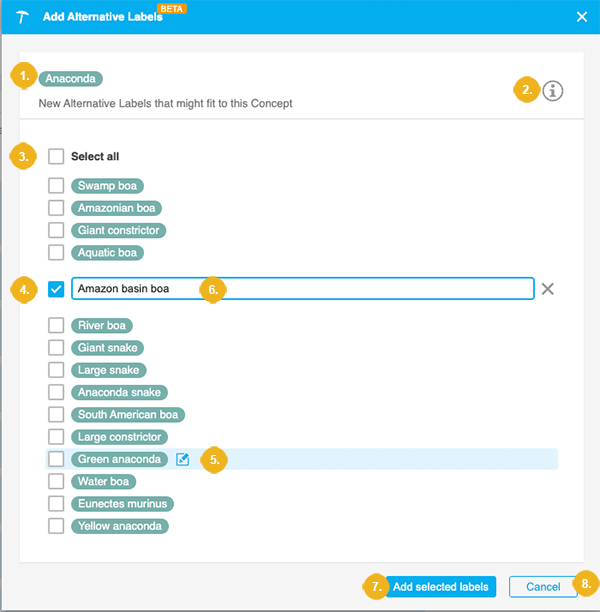
Task: Clear the Amazon basin boa field with X
Action: click(547, 289)
